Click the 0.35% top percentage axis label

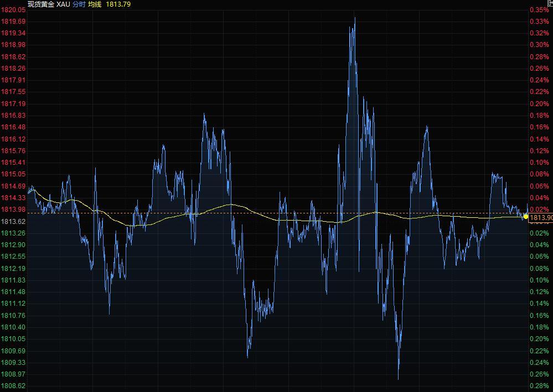tap(539, 10)
